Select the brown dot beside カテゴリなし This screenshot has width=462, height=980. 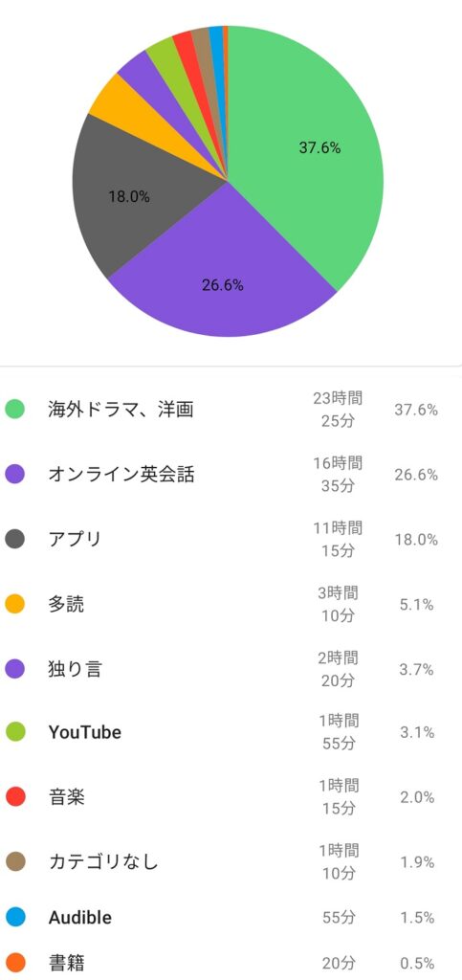tap(15, 862)
